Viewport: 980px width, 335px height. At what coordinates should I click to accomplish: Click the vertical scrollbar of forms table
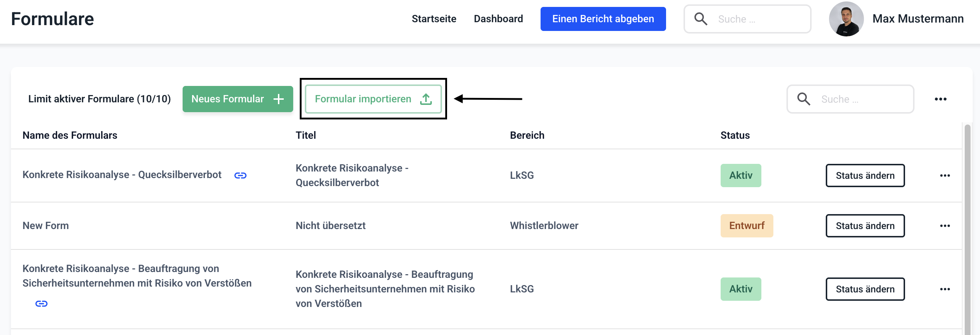967,228
